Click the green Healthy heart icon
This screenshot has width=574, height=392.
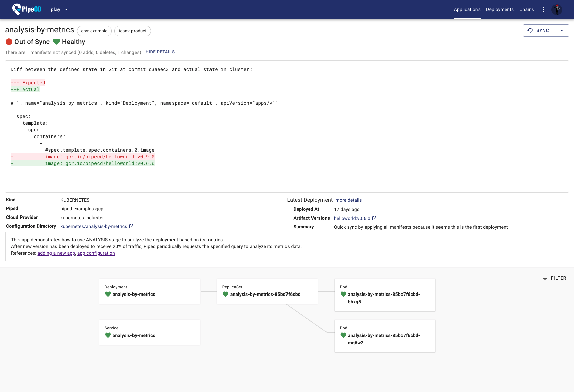[56, 42]
